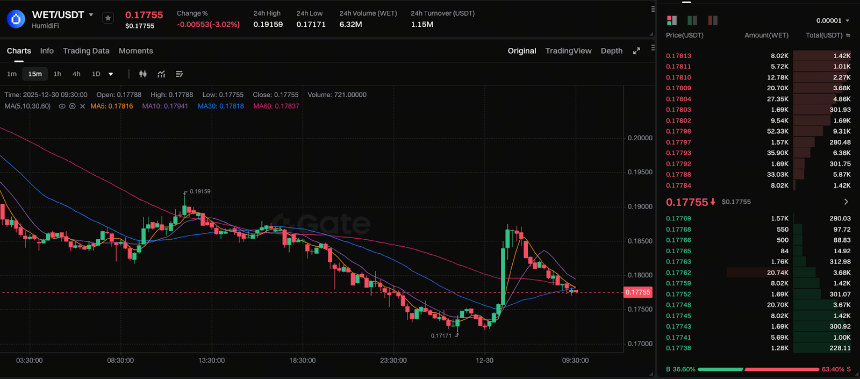Click the Price(USDT) column header
Screen dimensions: 860x379
pos(684,35)
